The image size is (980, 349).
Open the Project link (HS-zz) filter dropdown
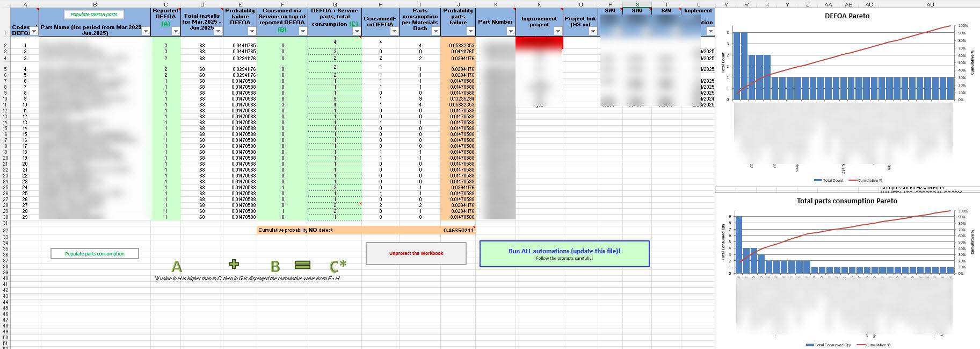point(593,31)
